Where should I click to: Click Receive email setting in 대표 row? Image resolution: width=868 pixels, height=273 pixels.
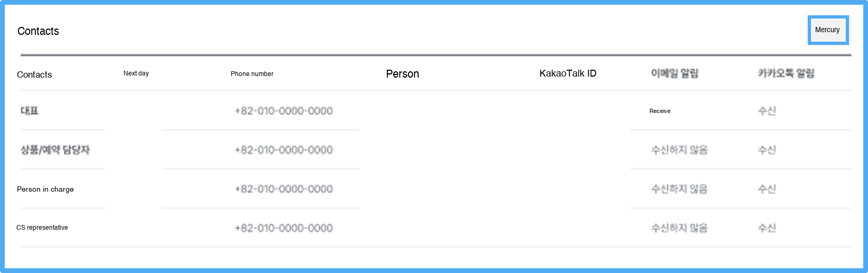660,111
